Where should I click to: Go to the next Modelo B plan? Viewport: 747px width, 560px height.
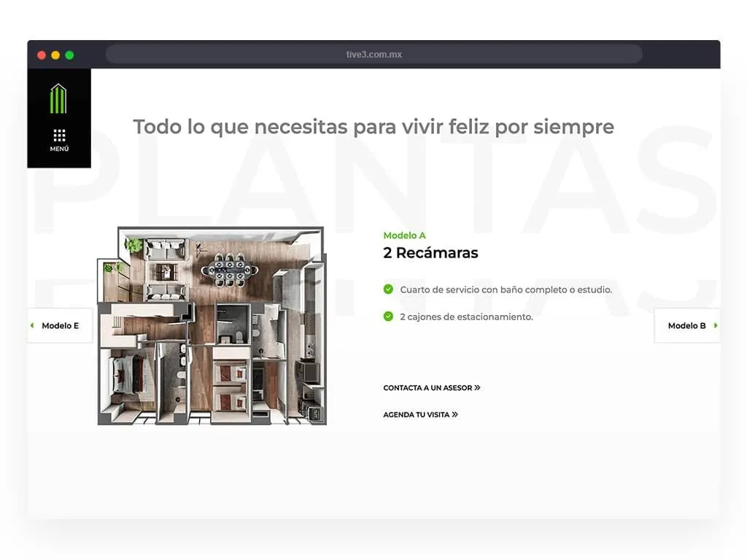(686, 325)
